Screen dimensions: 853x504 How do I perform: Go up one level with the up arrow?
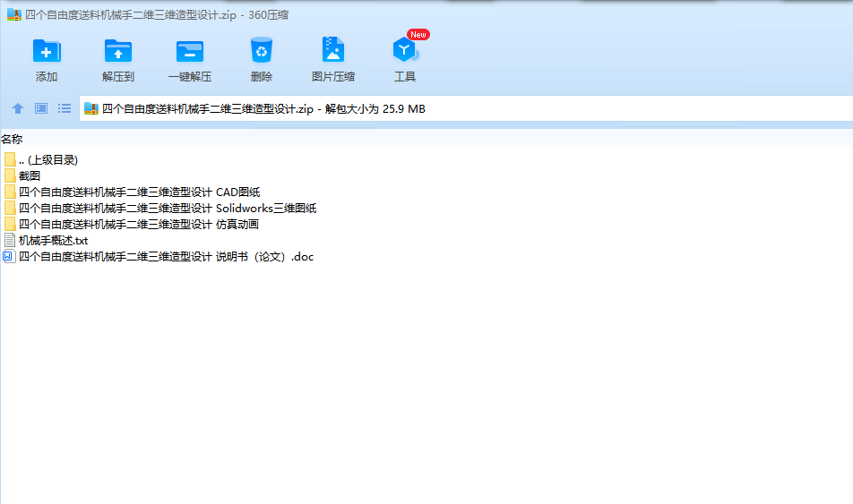18,108
